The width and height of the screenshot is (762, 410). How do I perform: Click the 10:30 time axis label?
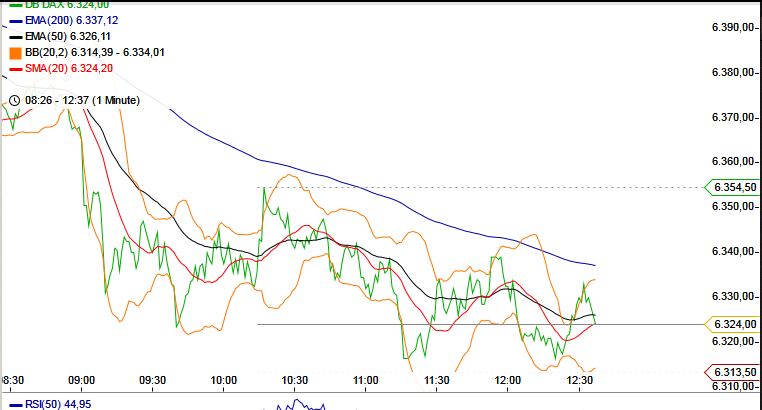click(x=294, y=380)
